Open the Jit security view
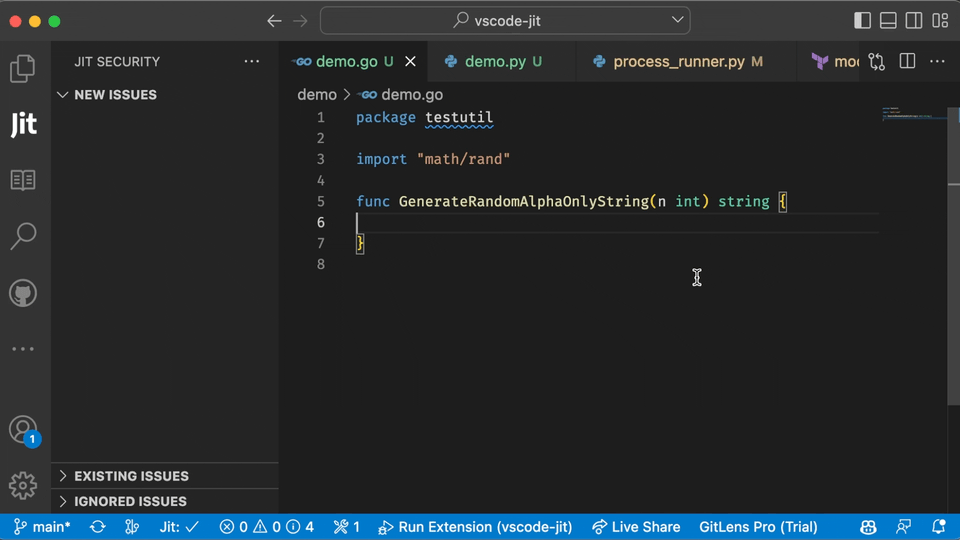The image size is (960, 540). click(23, 124)
